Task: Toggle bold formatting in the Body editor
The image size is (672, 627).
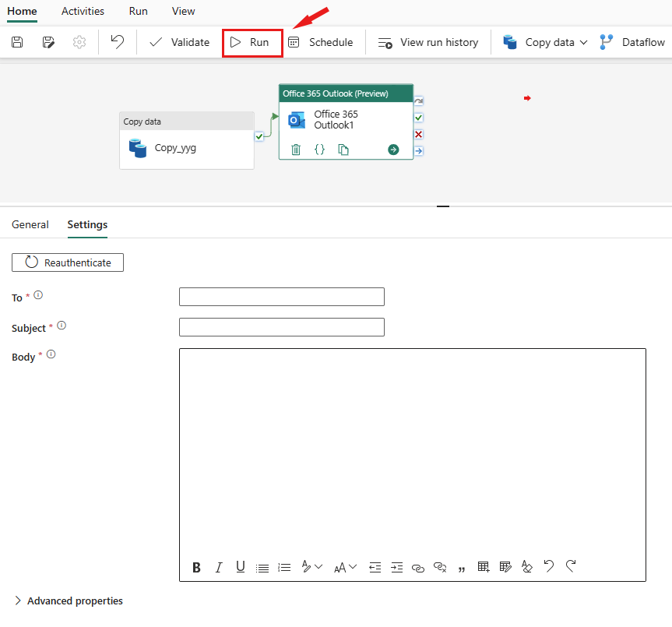Action: click(x=196, y=567)
